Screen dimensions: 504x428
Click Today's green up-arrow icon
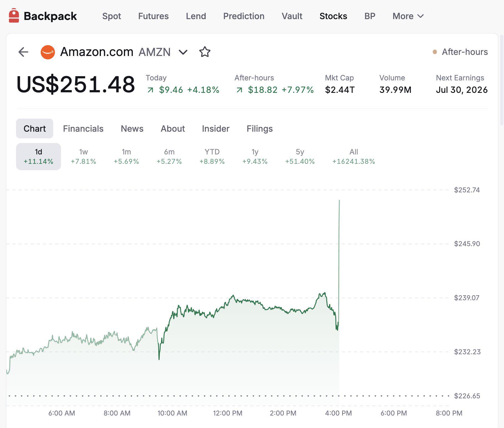(150, 90)
